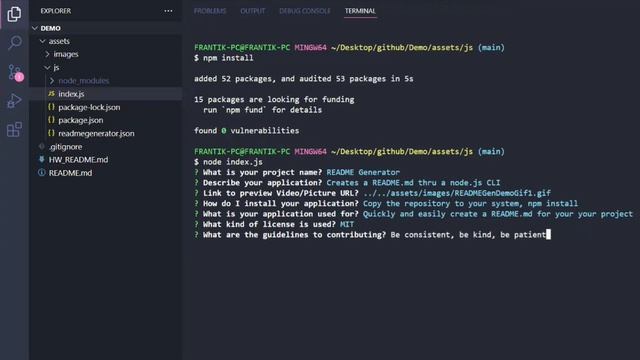The height and width of the screenshot is (360, 640).
Task: Click the 'npm install' command line
Action: click(x=224, y=58)
